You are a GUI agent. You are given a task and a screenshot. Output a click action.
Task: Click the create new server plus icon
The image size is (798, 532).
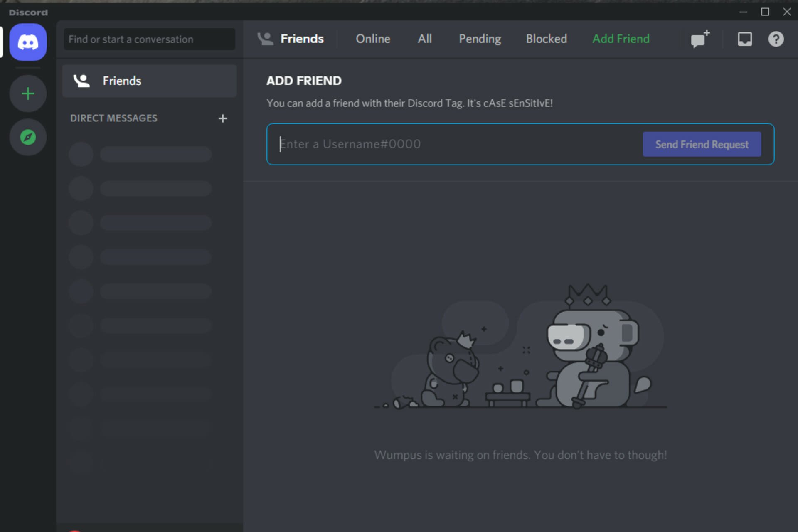click(28, 93)
